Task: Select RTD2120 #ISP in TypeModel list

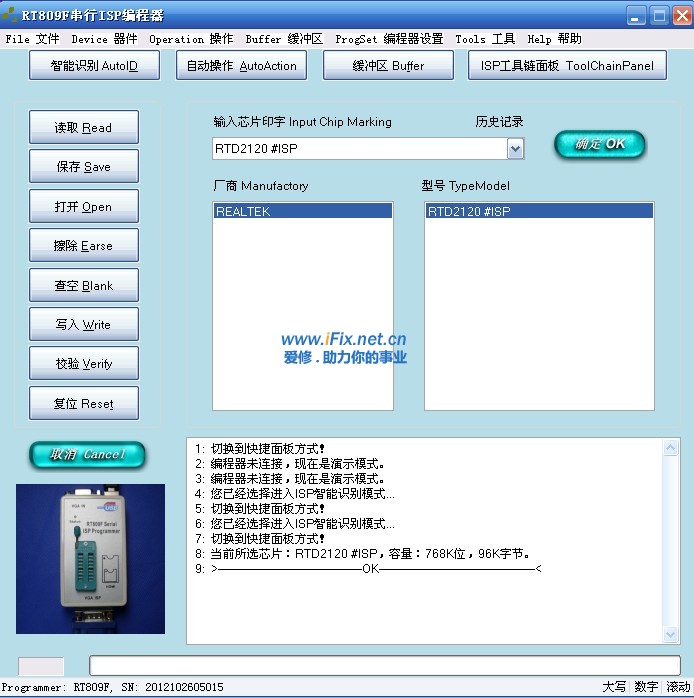Action: (538, 212)
